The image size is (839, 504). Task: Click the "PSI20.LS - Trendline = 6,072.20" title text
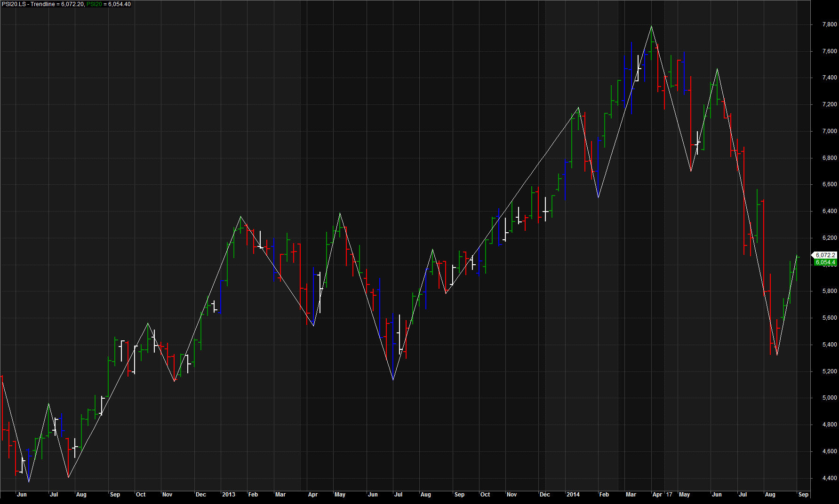click(x=43, y=4)
